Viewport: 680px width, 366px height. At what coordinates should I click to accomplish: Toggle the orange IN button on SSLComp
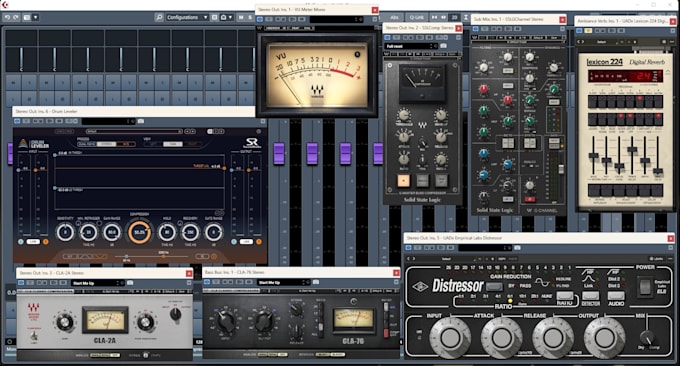[x=403, y=180]
